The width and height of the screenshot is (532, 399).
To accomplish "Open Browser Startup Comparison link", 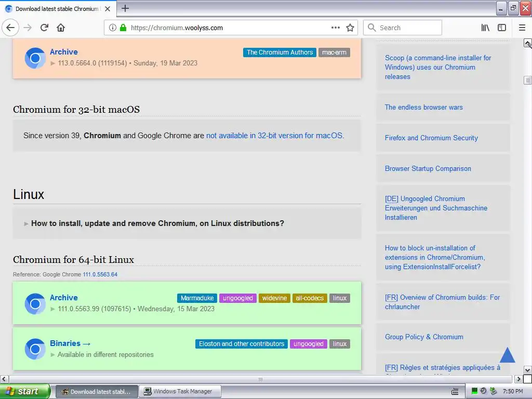I will click(428, 169).
